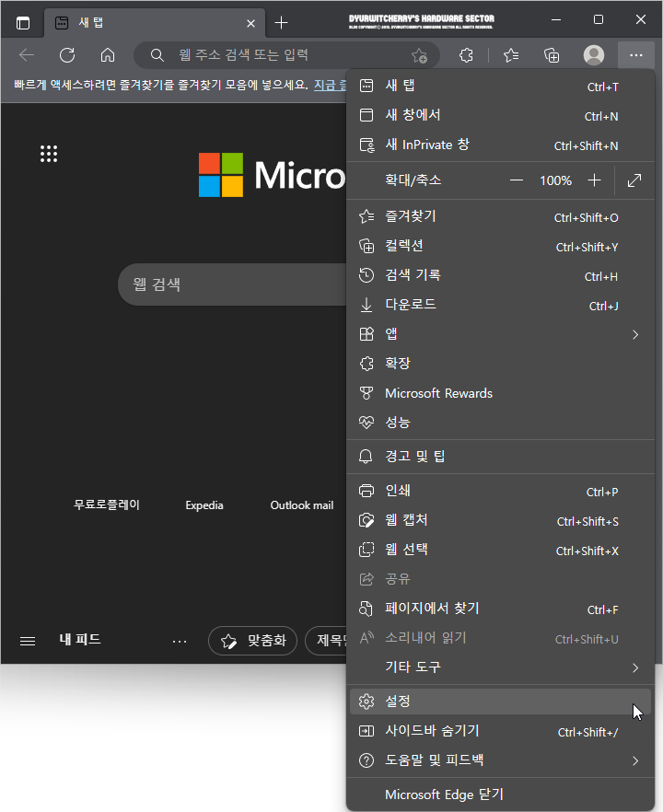Open a new tab with plus button
663x812 pixels.
(x=281, y=23)
